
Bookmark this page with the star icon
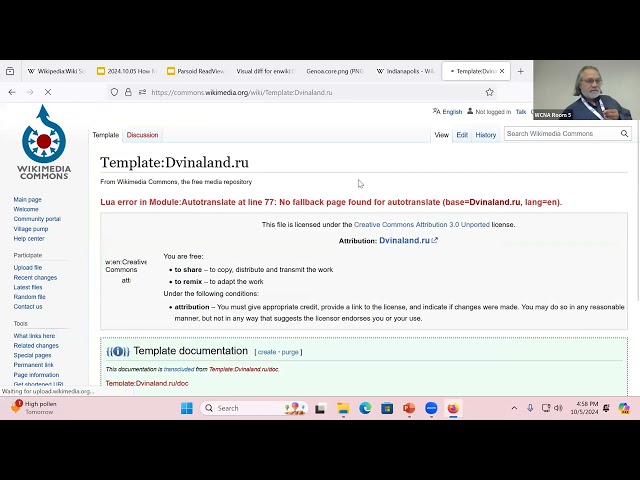tap(490, 92)
